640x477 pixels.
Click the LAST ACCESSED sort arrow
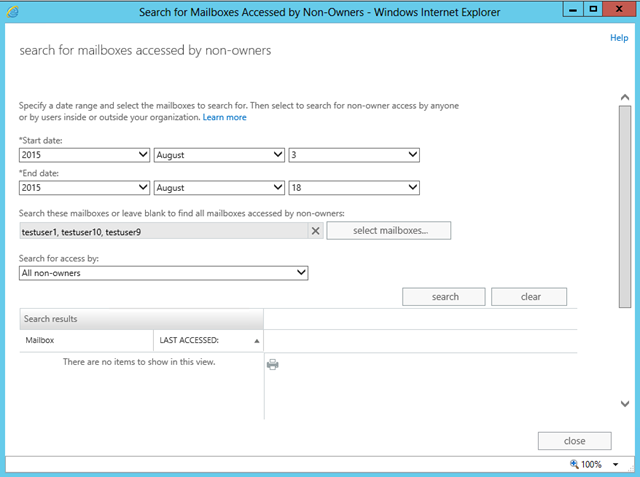coord(257,341)
